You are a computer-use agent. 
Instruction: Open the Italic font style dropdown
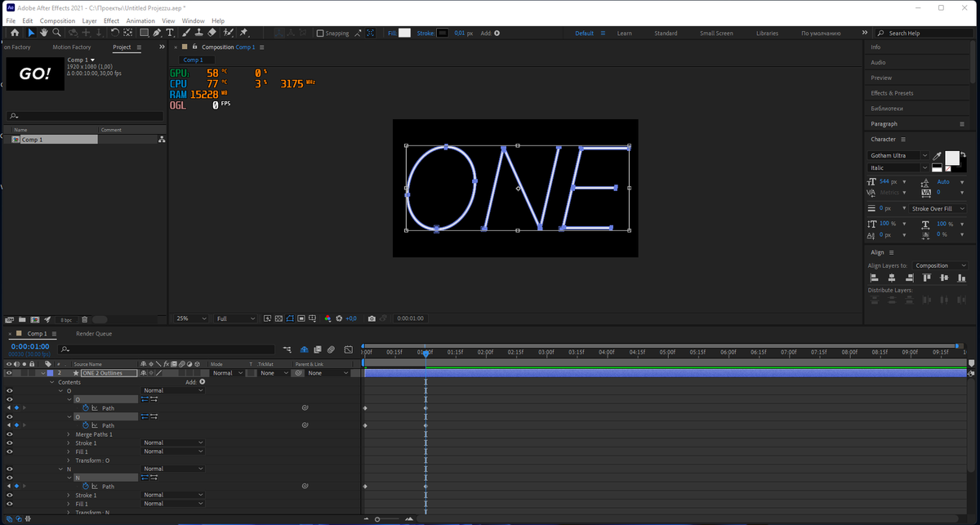899,168
